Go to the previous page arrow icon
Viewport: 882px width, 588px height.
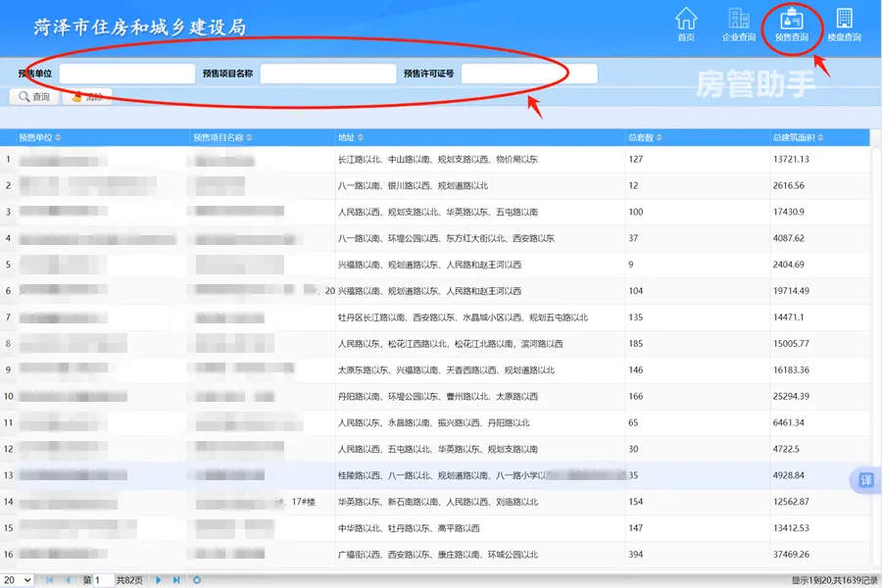point(68,580)
